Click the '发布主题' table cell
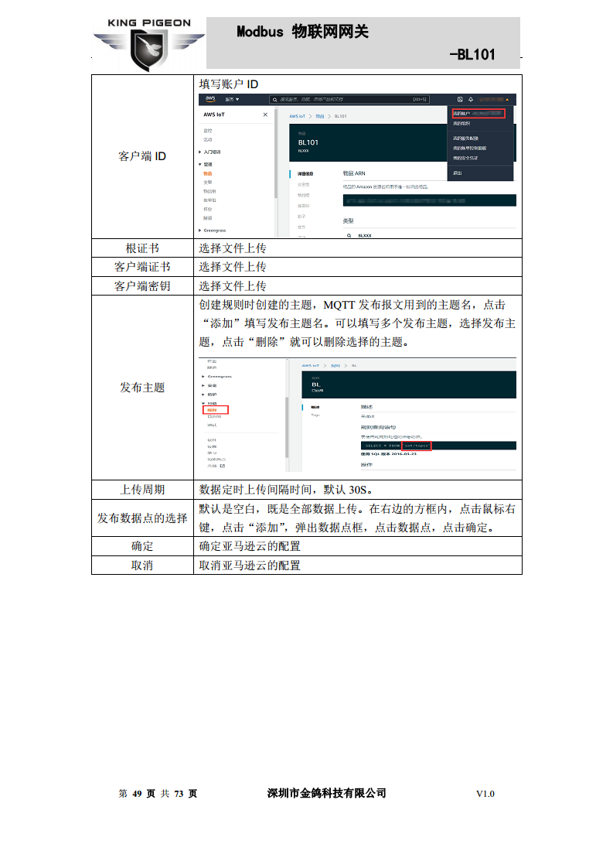 (x=142, y=388)
